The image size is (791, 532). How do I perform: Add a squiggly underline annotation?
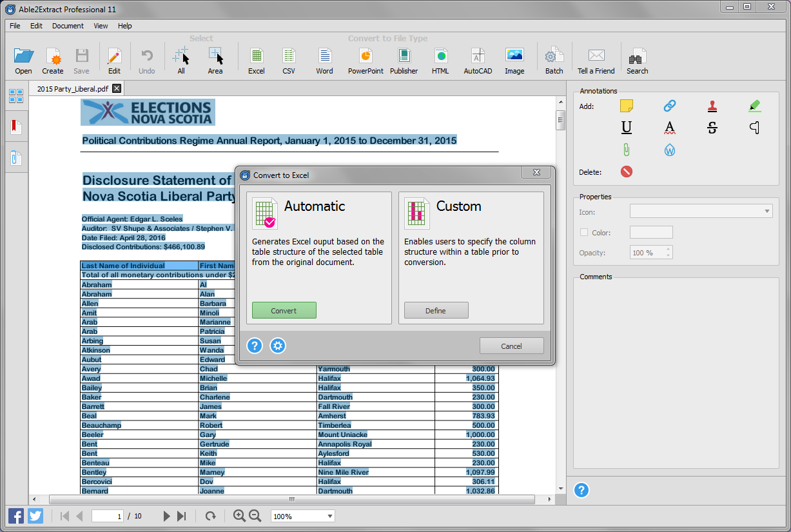(x=670, y=127)
